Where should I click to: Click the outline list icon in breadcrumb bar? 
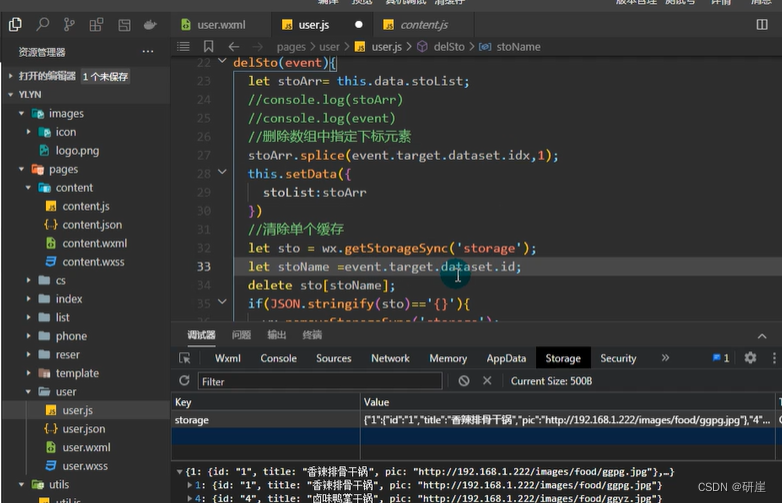[x=184, y=46]
